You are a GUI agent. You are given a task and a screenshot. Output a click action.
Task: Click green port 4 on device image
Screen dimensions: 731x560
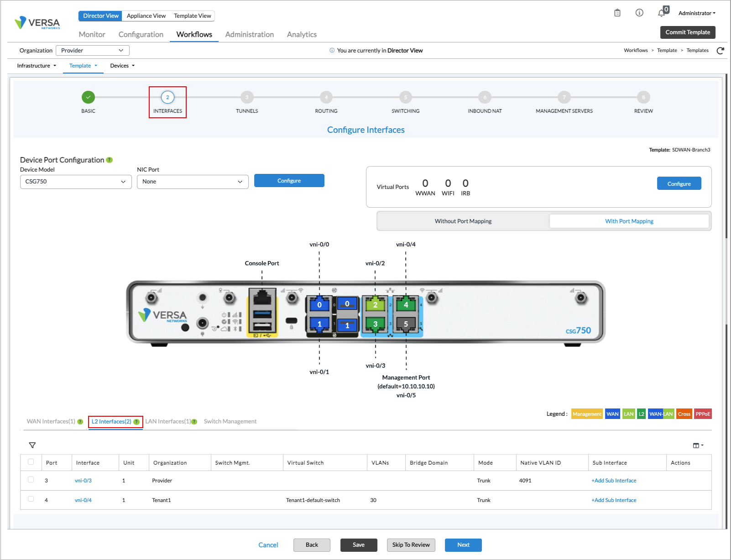click(x=406, y=304)
